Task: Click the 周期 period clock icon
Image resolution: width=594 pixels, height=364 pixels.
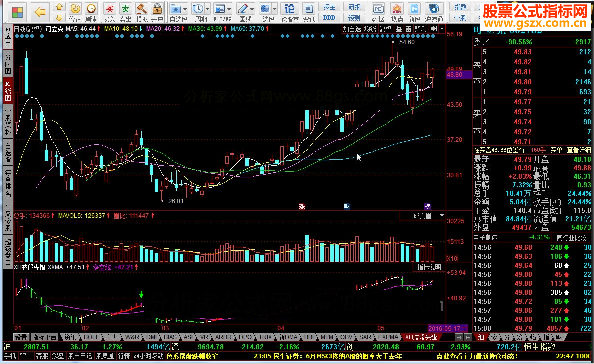Action: (x=197, y=12)
